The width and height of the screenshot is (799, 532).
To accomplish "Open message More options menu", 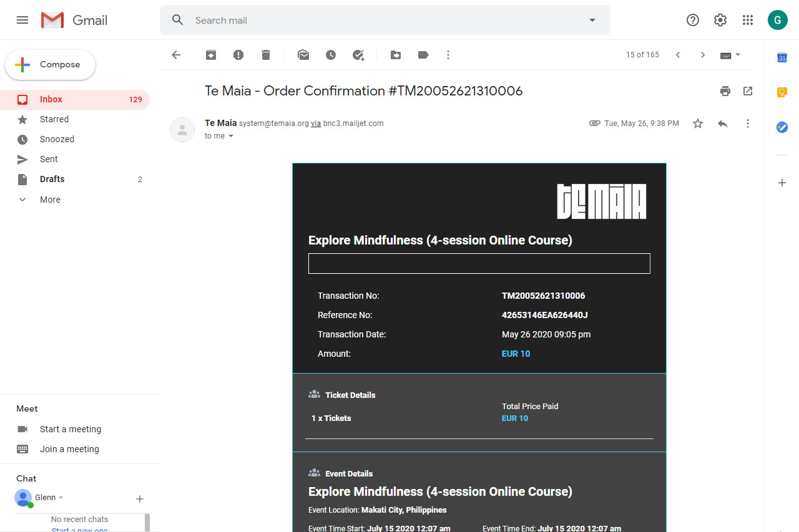I will point(748,123).
